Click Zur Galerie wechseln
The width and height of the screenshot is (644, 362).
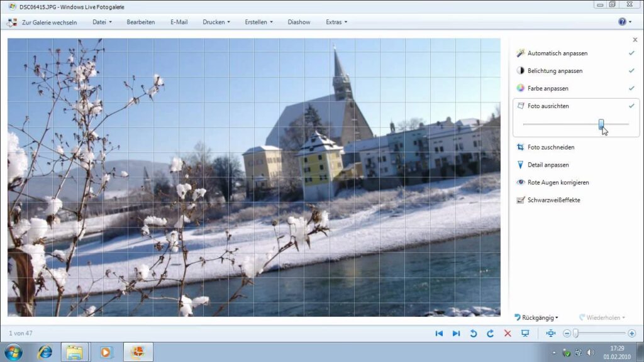[42, 22]
